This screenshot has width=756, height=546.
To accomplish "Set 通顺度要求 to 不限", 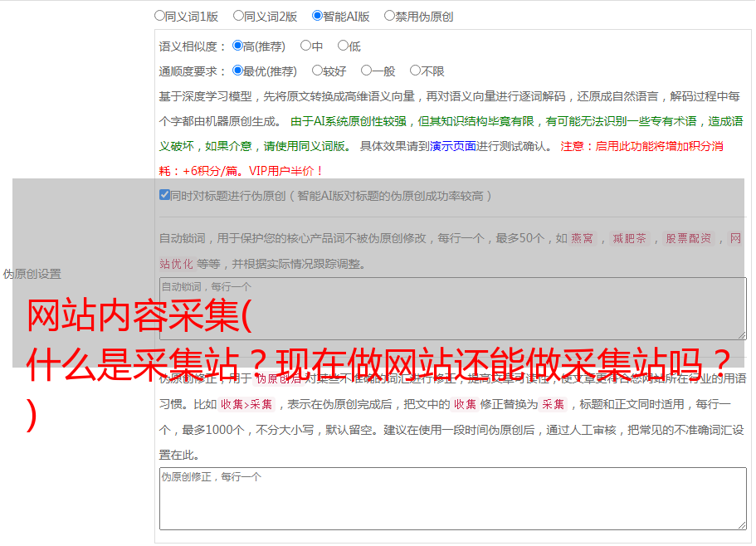I will coord(415,71).
